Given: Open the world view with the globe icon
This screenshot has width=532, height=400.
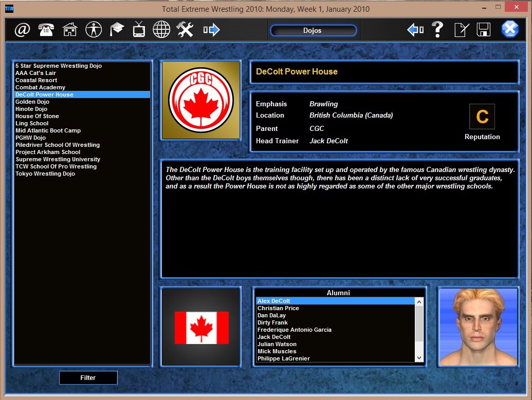Looking at the screenshot, I should click(161, 29).
